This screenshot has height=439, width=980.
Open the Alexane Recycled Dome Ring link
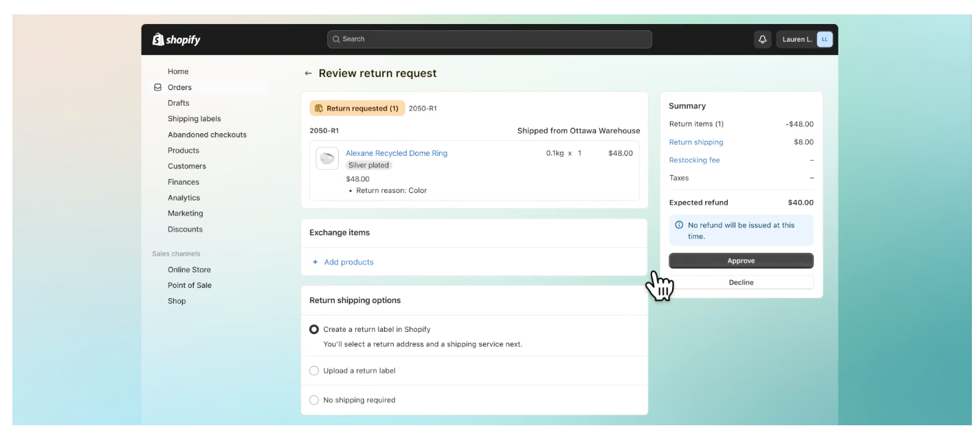[x=396, y=153]
